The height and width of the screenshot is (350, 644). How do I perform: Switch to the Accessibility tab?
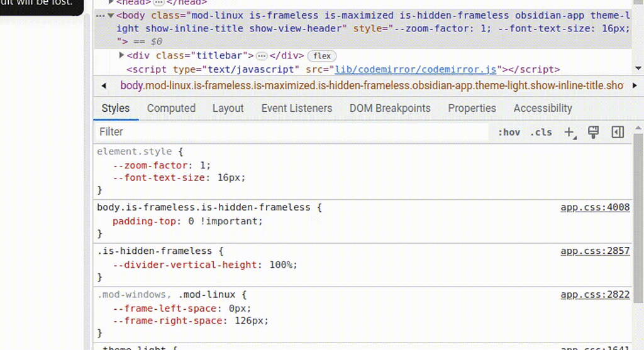543,108
